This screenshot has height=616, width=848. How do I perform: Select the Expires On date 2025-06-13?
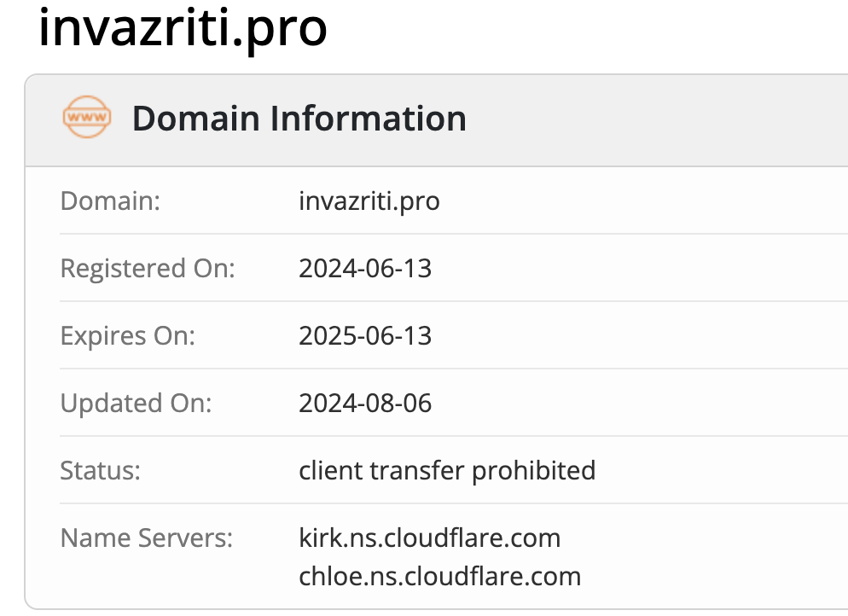pyautogui.click(x=365, y=336)
